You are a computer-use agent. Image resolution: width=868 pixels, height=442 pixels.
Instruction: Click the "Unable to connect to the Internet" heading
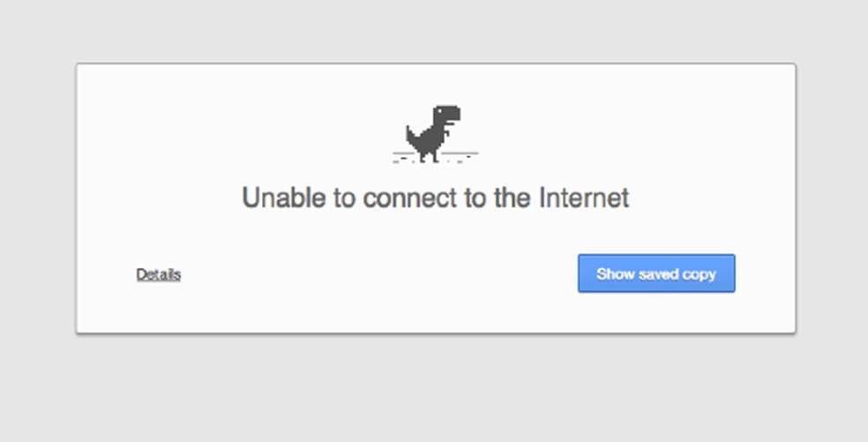pyautogui.click(x=436, y=198)
